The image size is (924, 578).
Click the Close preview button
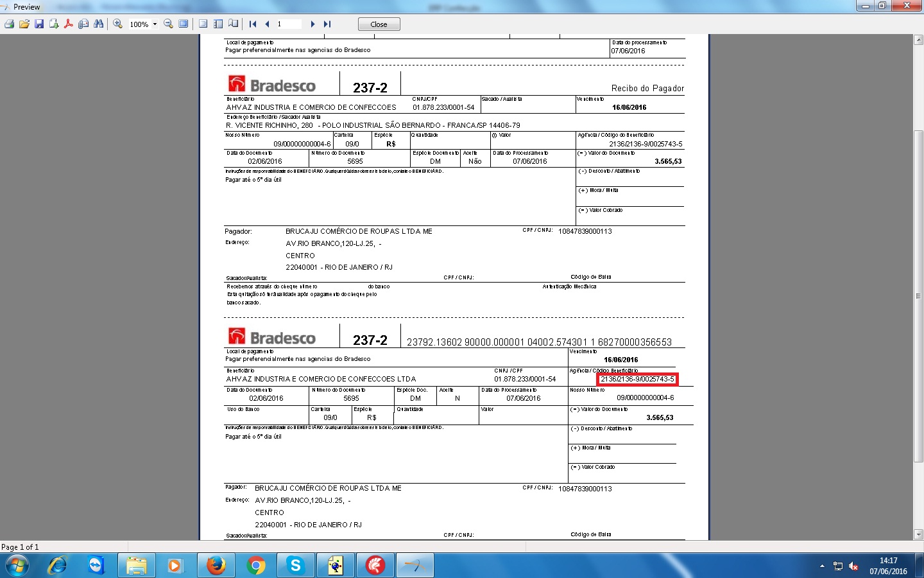pyautogui.click(x=379, y=24)
